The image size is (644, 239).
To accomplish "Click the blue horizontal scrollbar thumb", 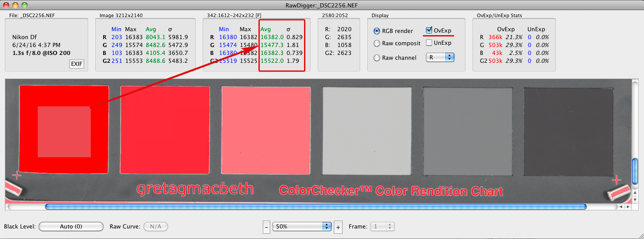I will pos(315,206).
